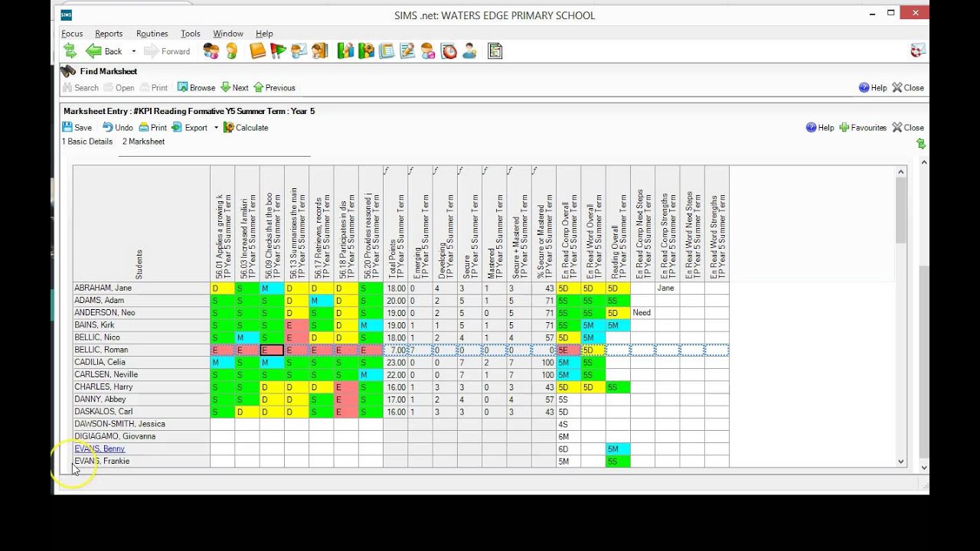The image size is (980, 551).
Task: Open the Window menu
Action: point(228,34)
